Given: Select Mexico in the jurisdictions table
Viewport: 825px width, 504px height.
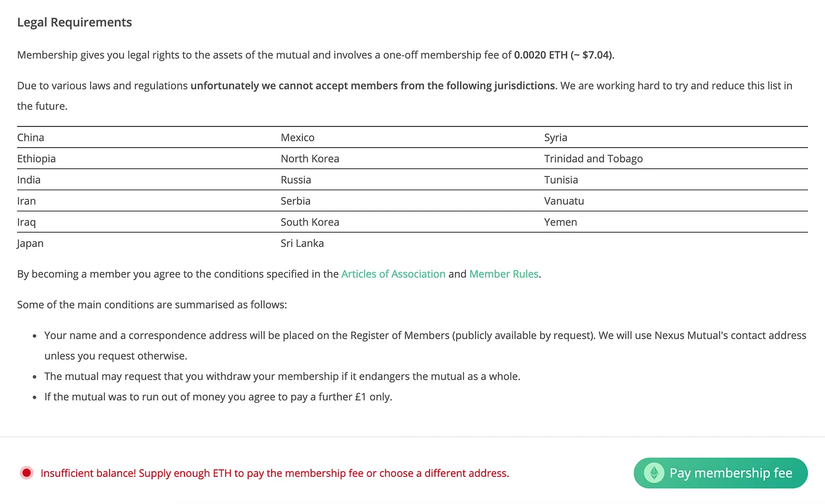Looking at the screenshot, I should [x=298, y=137].
